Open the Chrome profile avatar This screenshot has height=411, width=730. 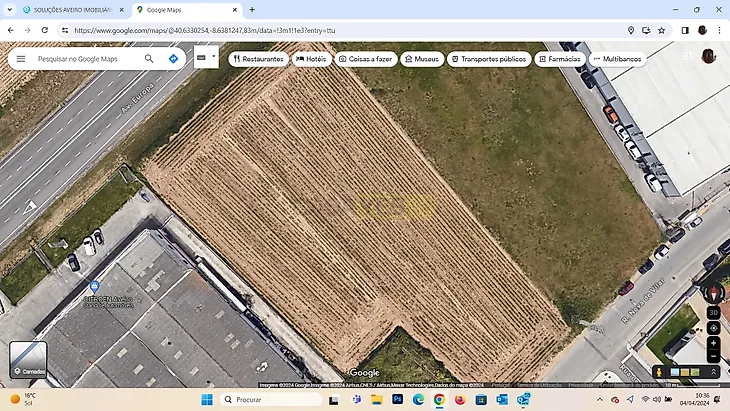tap(702, 30)
